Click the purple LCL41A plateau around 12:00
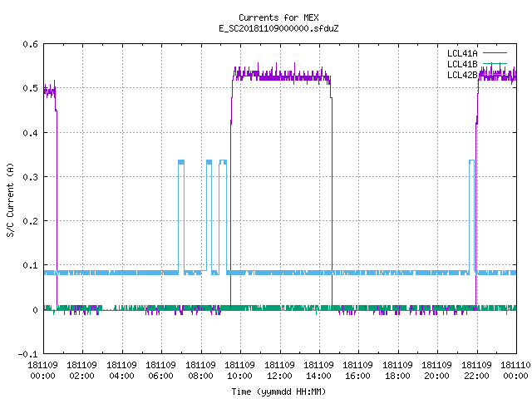532x399 pixels. click(x=281, y=76)
